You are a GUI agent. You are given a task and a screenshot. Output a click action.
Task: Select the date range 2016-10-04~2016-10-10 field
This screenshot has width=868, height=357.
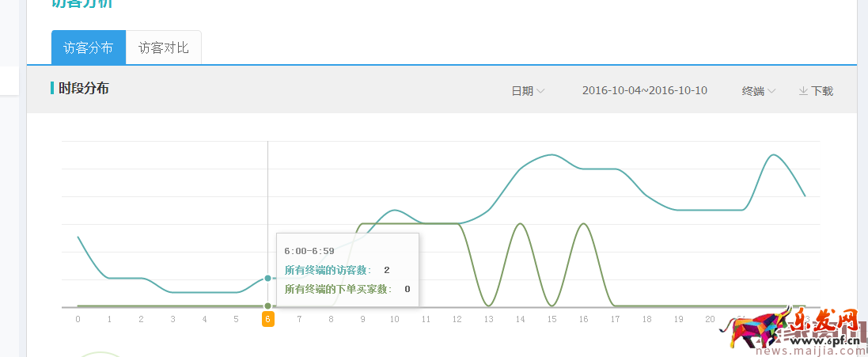644,90
